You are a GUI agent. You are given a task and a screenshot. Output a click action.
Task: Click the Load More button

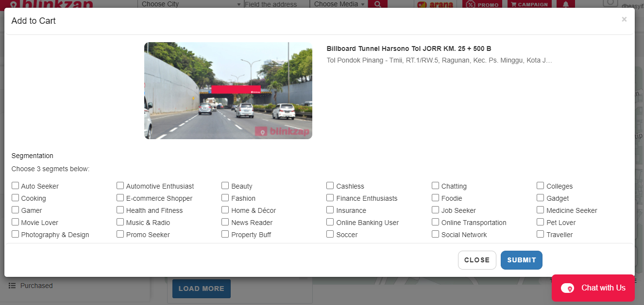tap(202, 289)
